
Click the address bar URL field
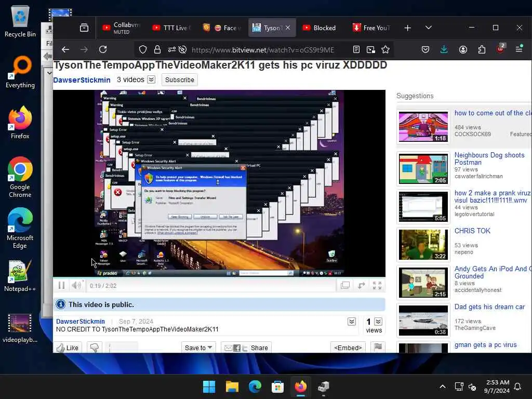coord(263,50)
